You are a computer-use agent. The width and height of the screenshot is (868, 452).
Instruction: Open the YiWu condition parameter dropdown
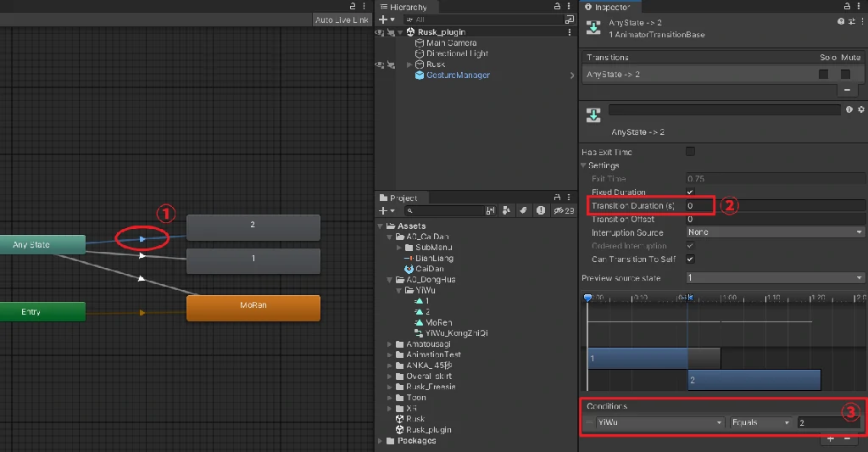pyautogui.click(x=659, y=422)
